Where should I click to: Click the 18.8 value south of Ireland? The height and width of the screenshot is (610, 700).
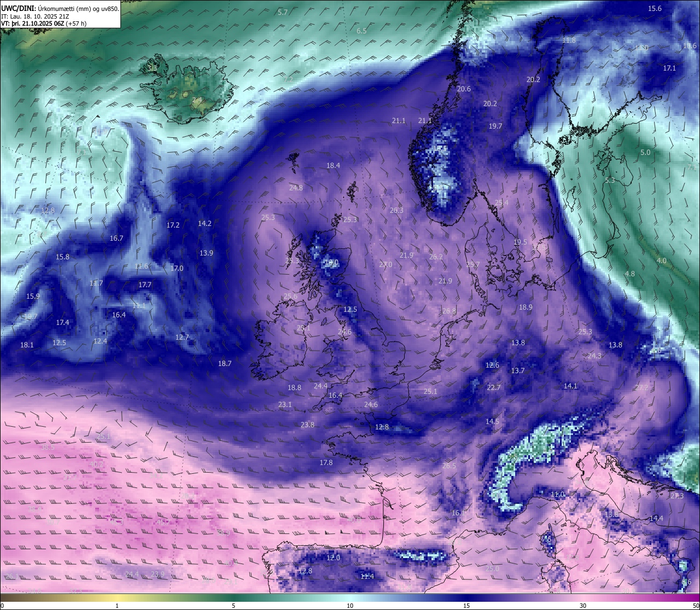tap(294, 387)
